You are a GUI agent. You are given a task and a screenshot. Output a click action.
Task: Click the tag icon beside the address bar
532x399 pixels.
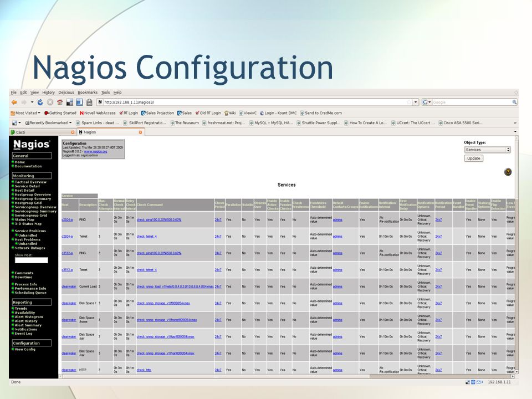click(89, 102)
